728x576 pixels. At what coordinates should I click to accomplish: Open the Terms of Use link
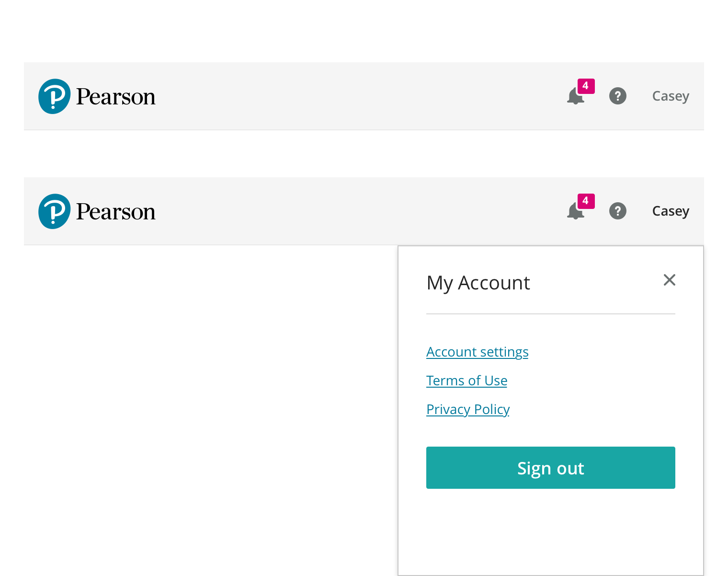[466, 381]
